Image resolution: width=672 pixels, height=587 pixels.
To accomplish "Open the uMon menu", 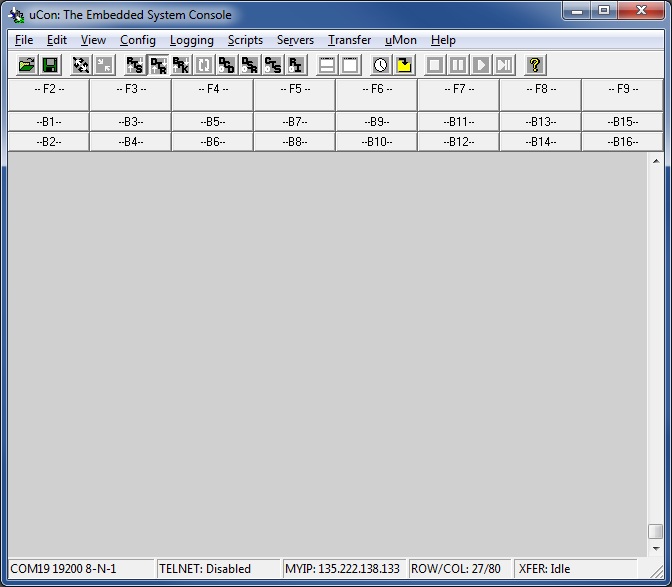I will pos(401,40).
